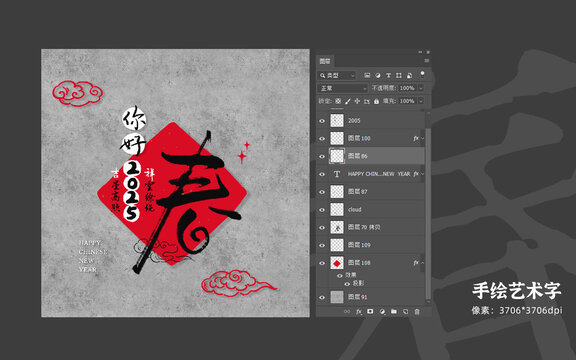Delete layer trash icon
Screen dimensions: 576x360
417,312
